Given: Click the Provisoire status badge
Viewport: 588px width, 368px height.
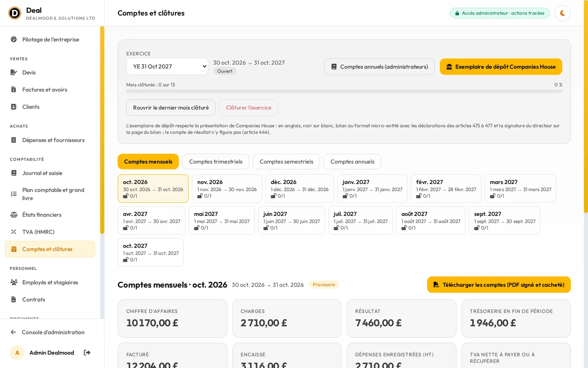Looking at the screenshot, I should click(x=324, y=285).
